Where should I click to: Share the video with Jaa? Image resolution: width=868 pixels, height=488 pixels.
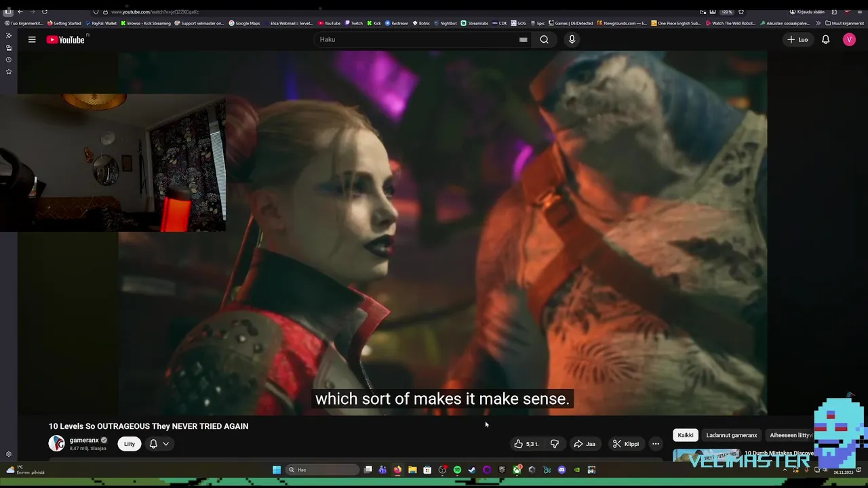pyautogui.click(x=585, y=444)
